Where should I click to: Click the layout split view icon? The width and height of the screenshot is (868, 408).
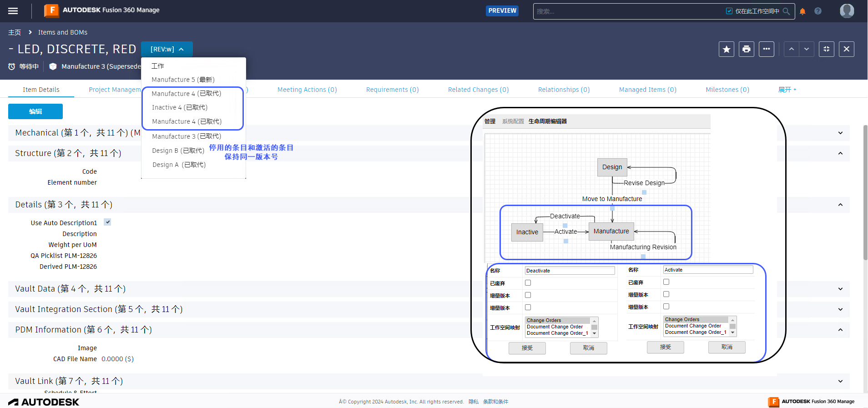[x=827, y=49]
